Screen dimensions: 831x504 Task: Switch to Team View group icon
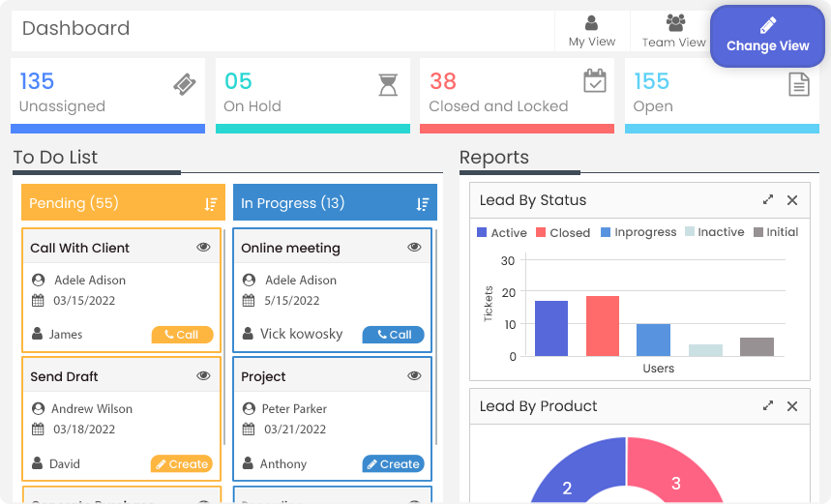[675, 23]
